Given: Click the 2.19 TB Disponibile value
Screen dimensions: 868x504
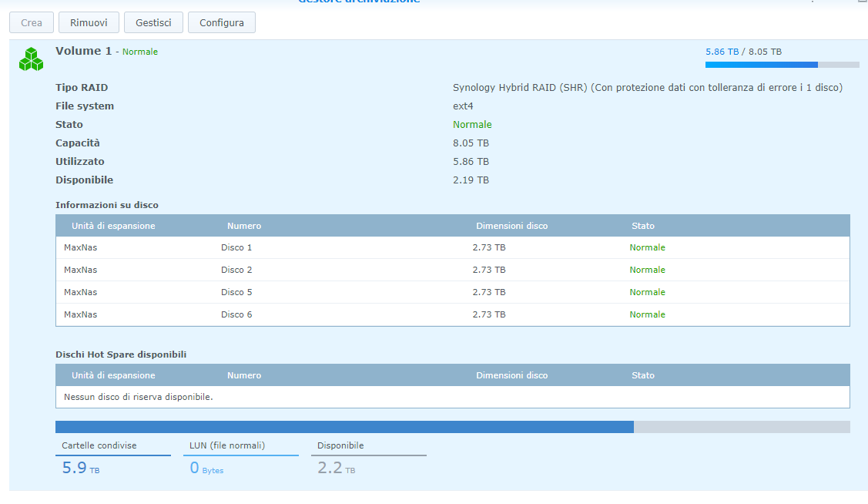Looking at the screenshot, I should pyautogui.click(x=471, y=180).
